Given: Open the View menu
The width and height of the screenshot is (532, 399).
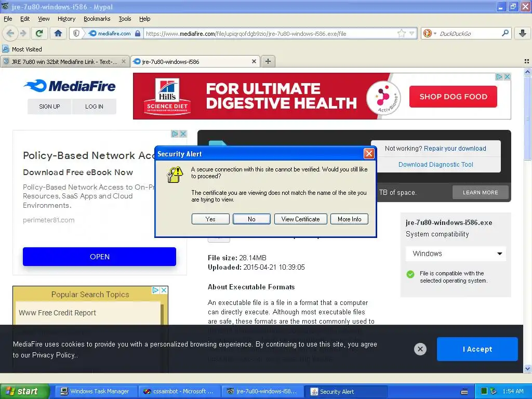Looking at the screenshot, I should pyautogui.click(x=44, y=19).
